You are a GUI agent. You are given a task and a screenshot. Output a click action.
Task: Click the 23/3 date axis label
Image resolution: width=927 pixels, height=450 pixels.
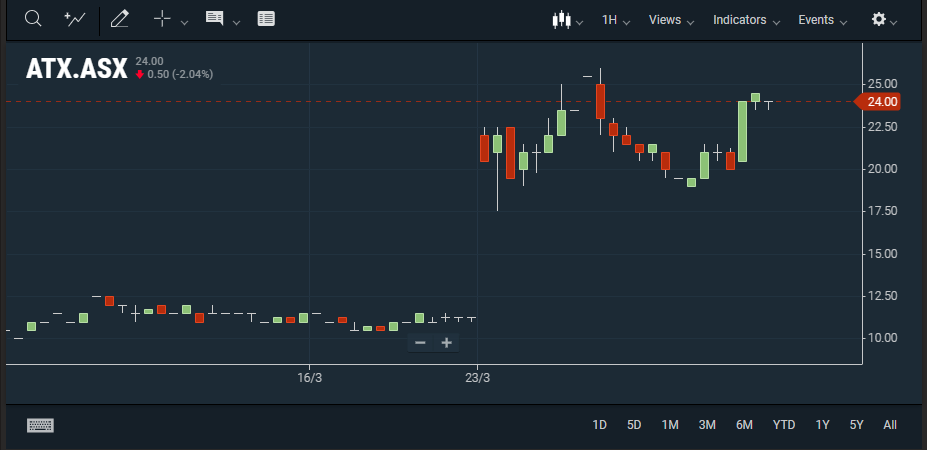click(478, 378)
